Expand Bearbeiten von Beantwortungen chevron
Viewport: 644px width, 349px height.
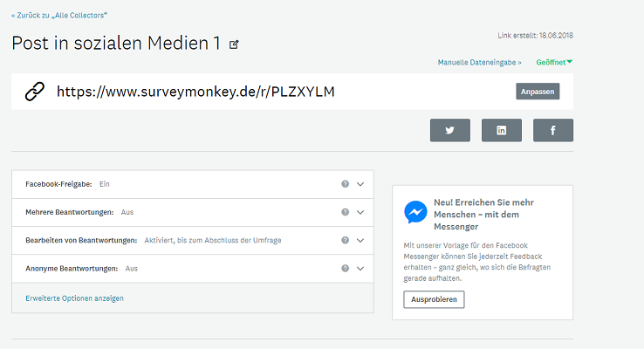(x=360, y=241)
